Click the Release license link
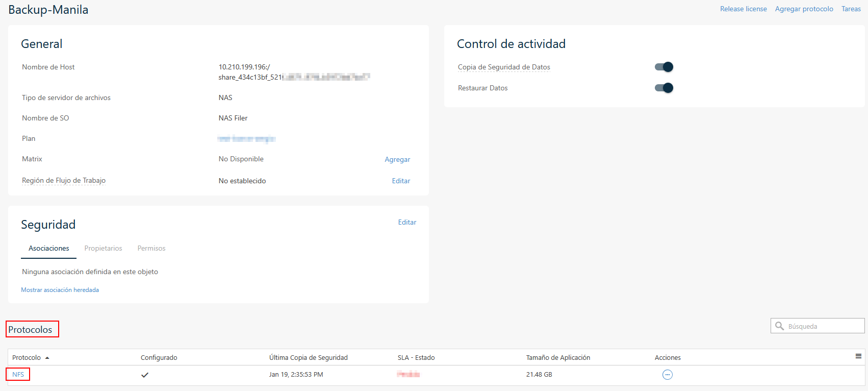The image size is (868, 391). 743,9
